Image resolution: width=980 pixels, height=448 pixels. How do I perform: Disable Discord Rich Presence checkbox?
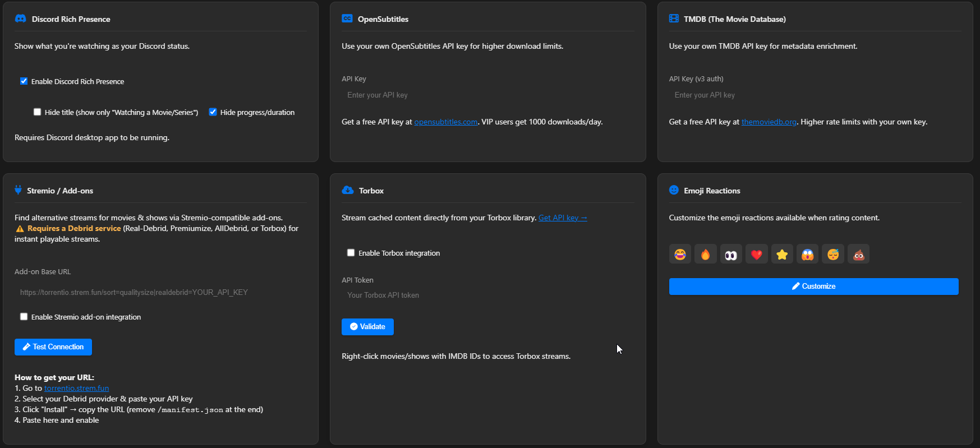tap(24, 81)
